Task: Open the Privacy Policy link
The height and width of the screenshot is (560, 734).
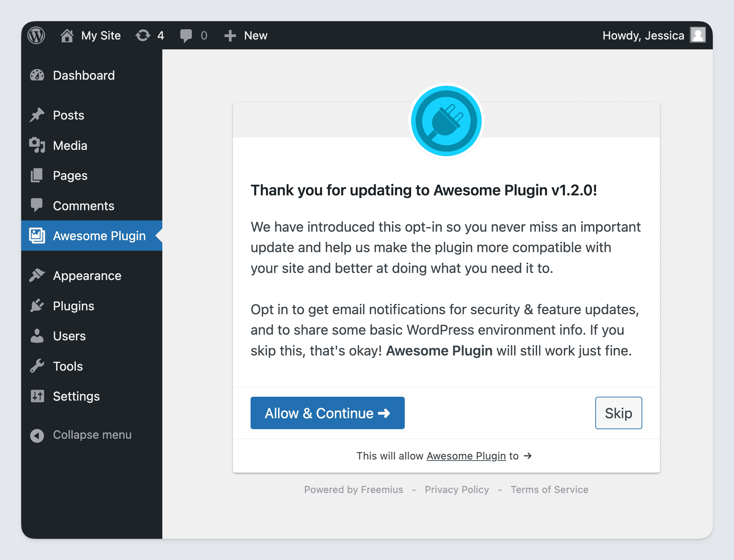Action: click(457, 489)
